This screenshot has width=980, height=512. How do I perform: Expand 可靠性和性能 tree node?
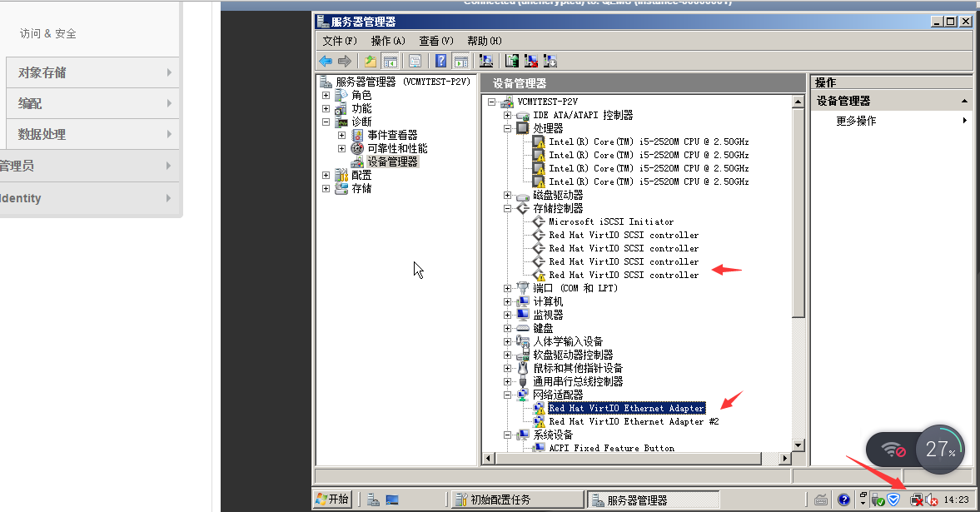(x=341, y=149)
